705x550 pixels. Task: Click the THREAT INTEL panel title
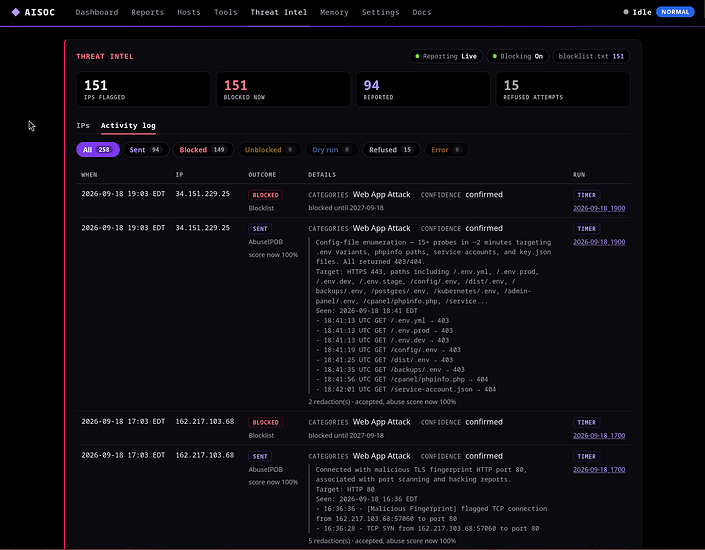click(105, 57)
